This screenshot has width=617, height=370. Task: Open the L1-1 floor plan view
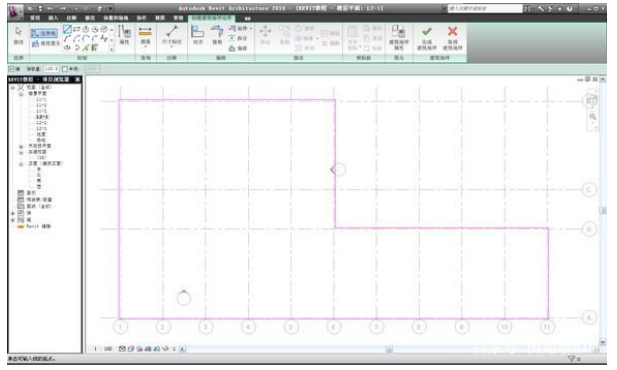pos(41,100)
